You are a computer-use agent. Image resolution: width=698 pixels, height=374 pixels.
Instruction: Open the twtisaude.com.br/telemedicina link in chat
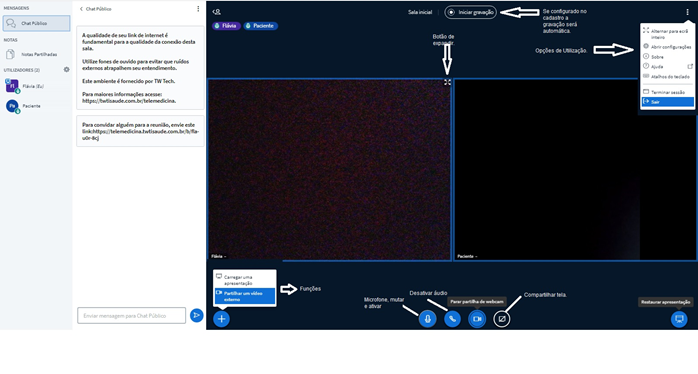click(x=129, y=101)
